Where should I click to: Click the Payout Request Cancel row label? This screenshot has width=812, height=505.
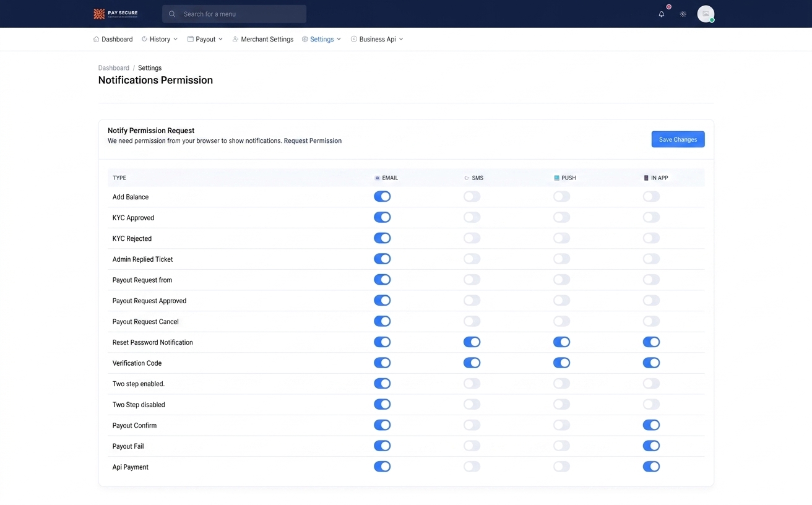[x=145, y=322]
